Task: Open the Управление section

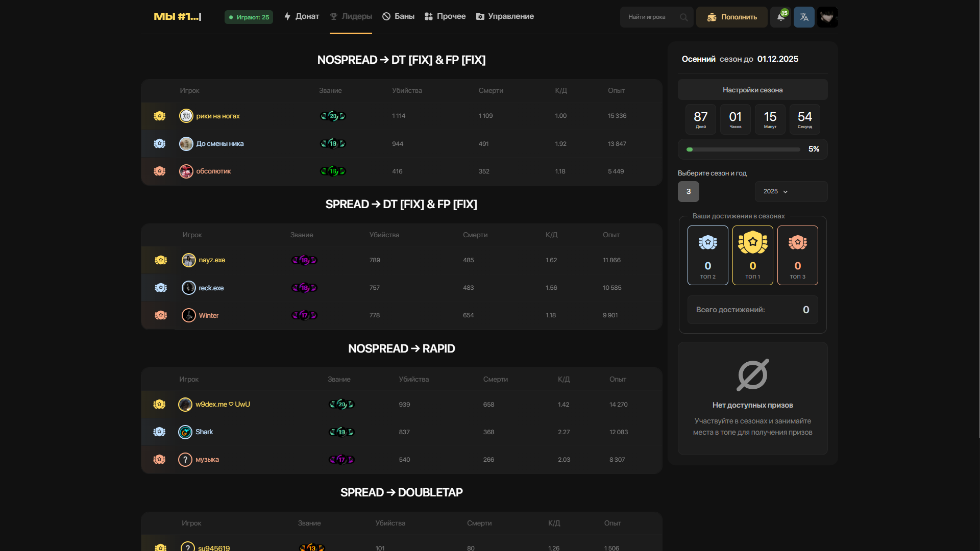Action: (x=505, y=16)
